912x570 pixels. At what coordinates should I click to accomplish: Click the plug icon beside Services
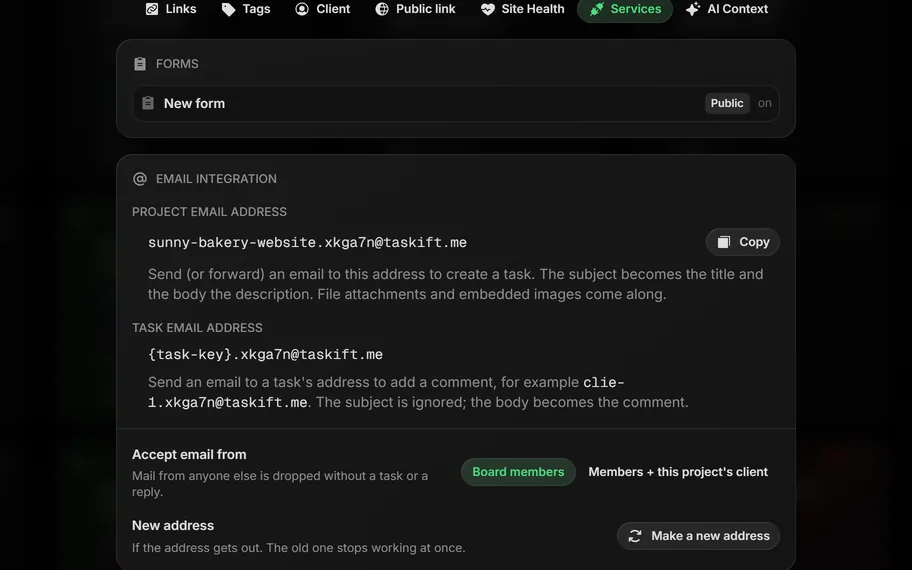tap(597, 9)
